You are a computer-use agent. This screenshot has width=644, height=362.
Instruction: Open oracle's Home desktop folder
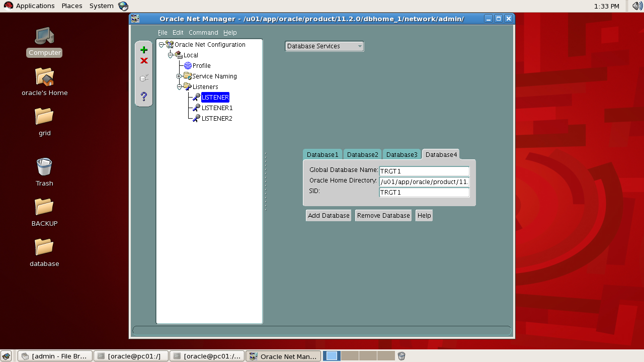(x=44, y=81)
